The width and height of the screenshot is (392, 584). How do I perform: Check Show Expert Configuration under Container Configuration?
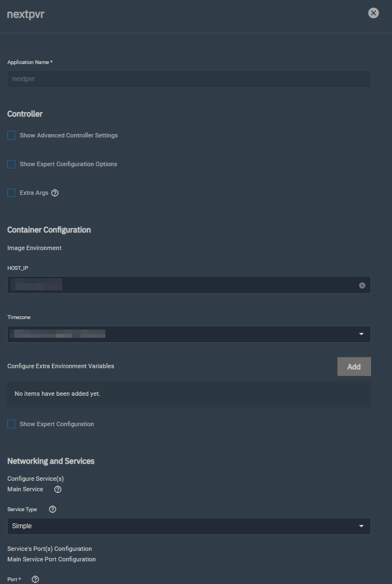[x=12, y=424]
